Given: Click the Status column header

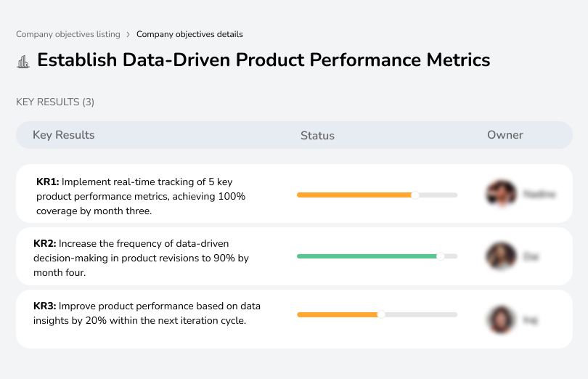Looking at the screenshot, I should tap(317, 136).
